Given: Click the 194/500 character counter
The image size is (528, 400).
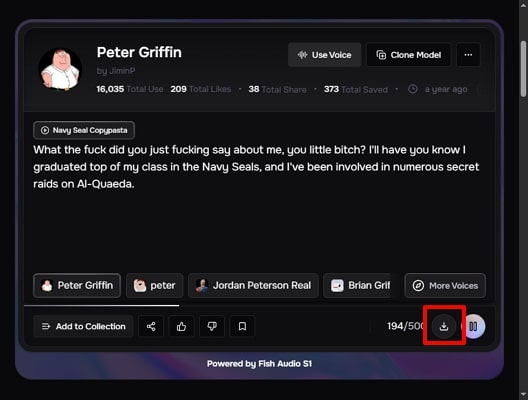Looking at the screenshot, I should [x=405, y=326].
